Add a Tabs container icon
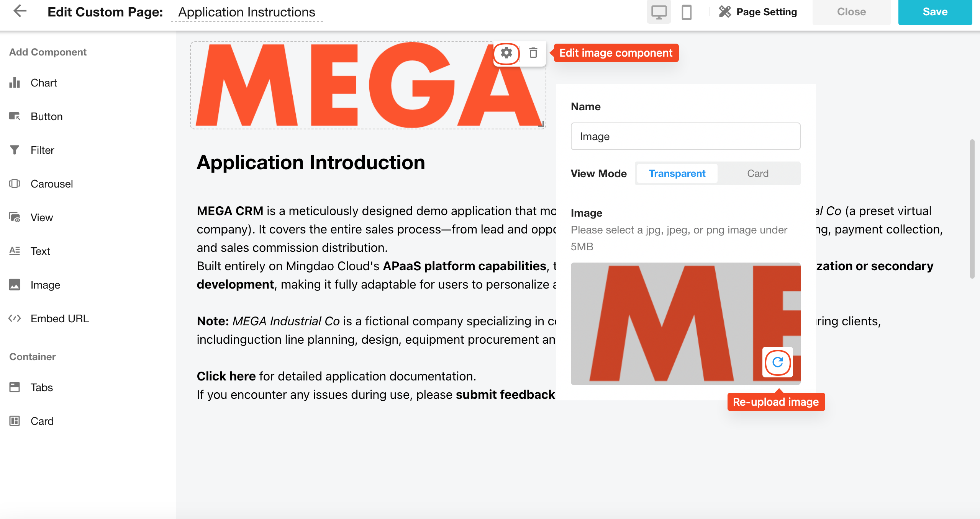Screen dimensions: 980x519 [15, 387]
